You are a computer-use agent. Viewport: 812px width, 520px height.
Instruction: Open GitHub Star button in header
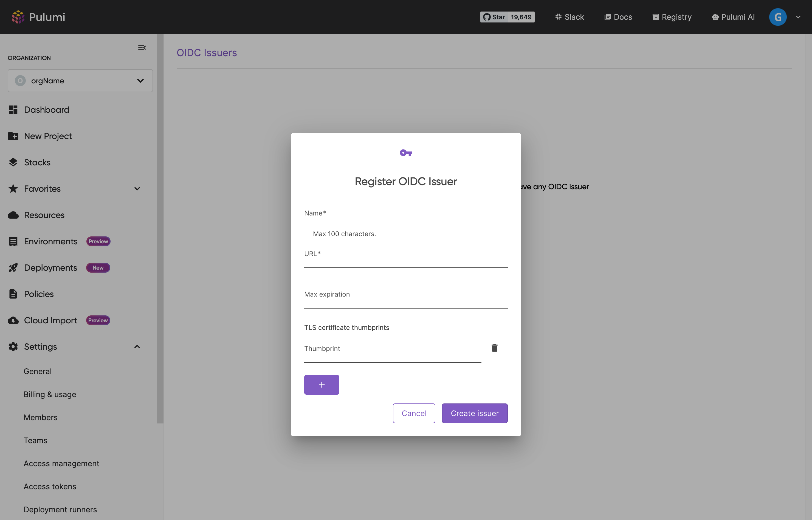(494, 17)
